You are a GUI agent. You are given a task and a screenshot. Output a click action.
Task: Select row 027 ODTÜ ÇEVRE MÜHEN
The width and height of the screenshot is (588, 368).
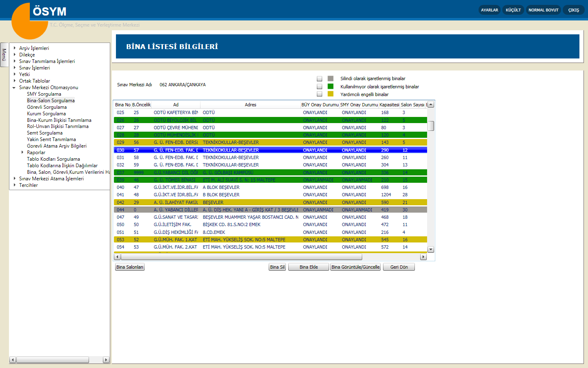pyautogui.click(x=270, y=128)
